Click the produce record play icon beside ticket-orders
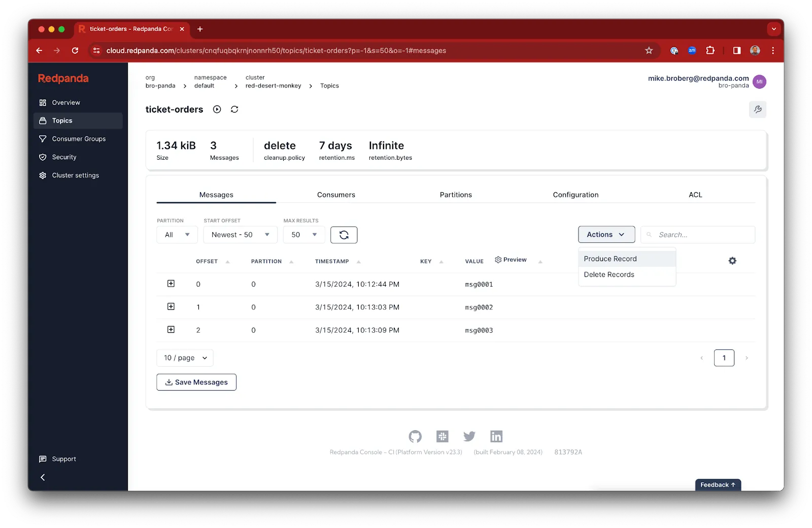Viewport: 812px width, 528px height. tap(217, 109)
